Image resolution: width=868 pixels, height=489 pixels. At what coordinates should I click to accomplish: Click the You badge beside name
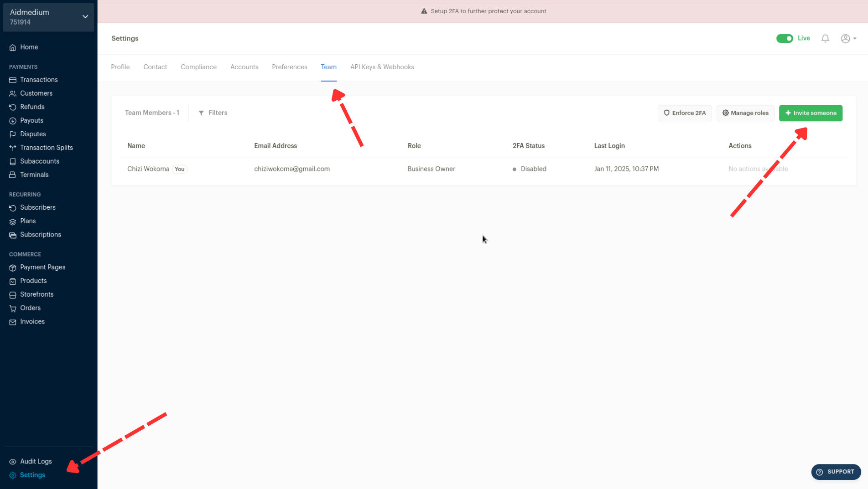click(x=180, y=169)
